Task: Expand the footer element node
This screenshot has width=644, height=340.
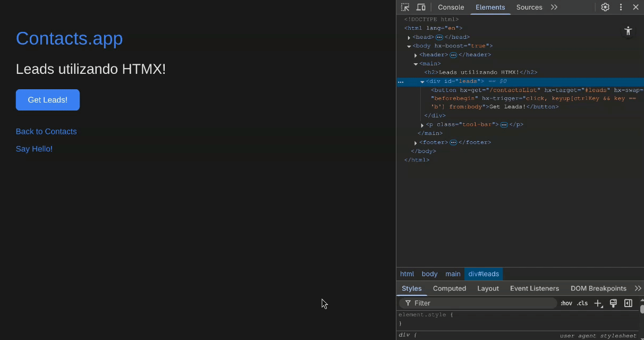Action: click(x=416, y=142)
